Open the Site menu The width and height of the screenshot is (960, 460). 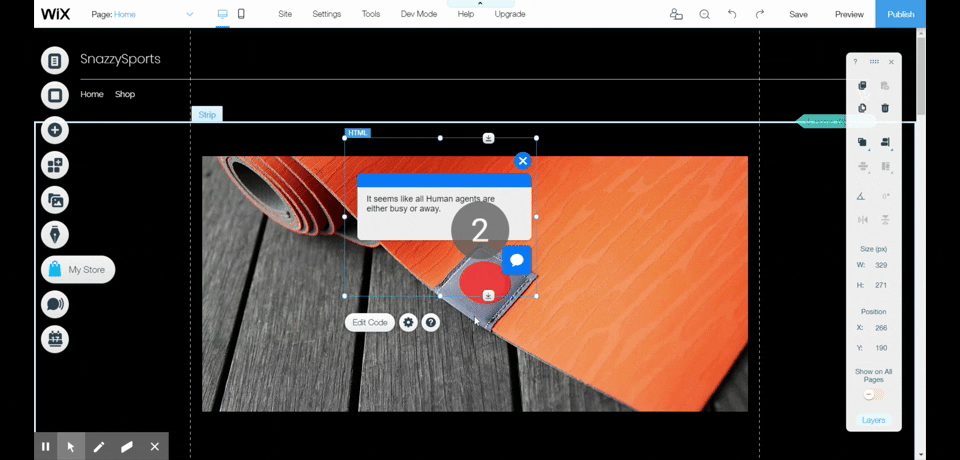coord(285,14)
